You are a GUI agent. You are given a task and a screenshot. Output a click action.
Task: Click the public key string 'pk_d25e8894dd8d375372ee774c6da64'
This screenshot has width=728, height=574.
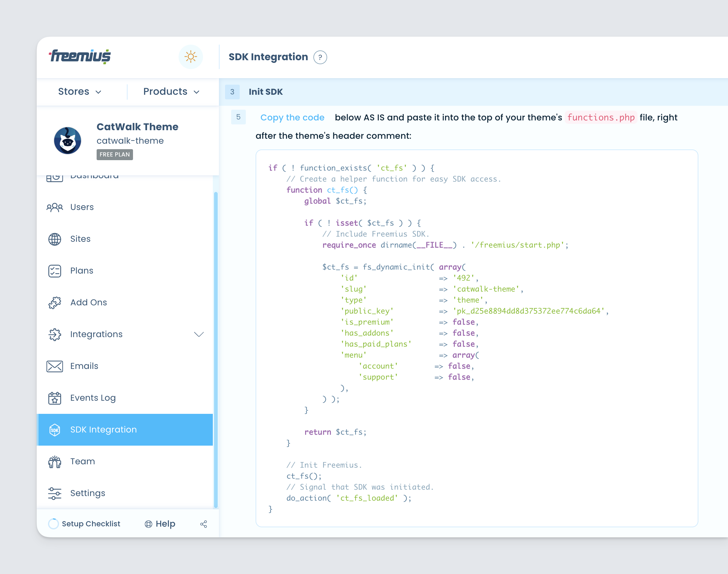point(529,311)
